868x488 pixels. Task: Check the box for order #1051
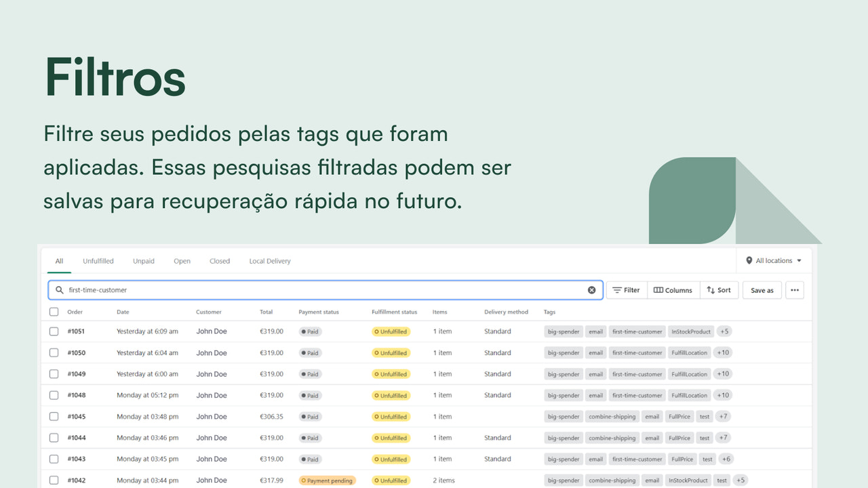pos(54,331)
